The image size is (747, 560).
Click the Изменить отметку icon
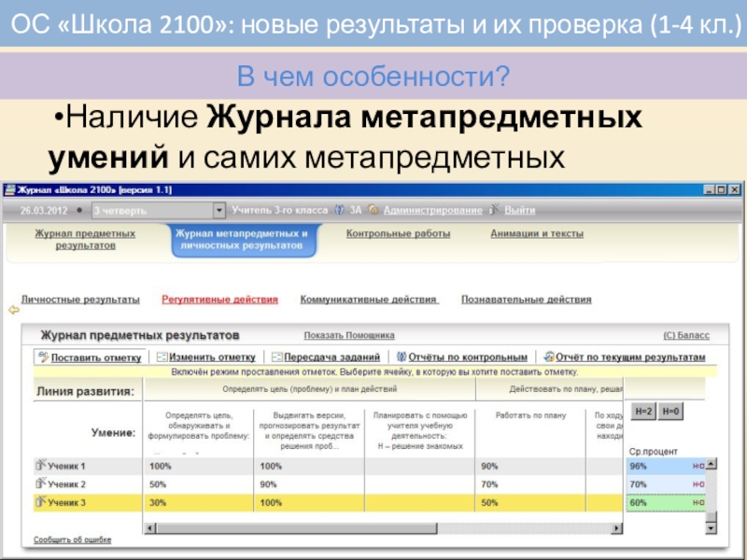pos(162,357)
